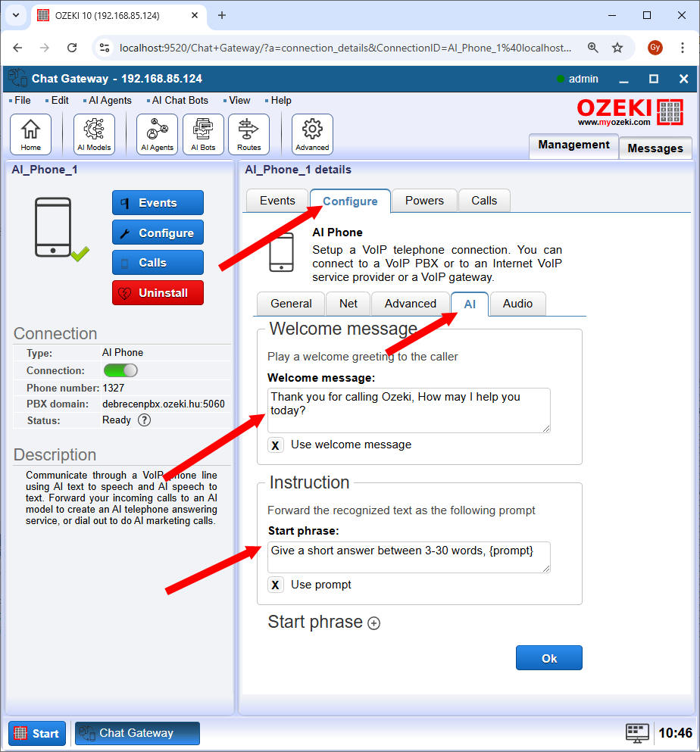This screenshot has height=752, width=700.
Task: Switch to the Calls tab in details
Action: point(484,201)
